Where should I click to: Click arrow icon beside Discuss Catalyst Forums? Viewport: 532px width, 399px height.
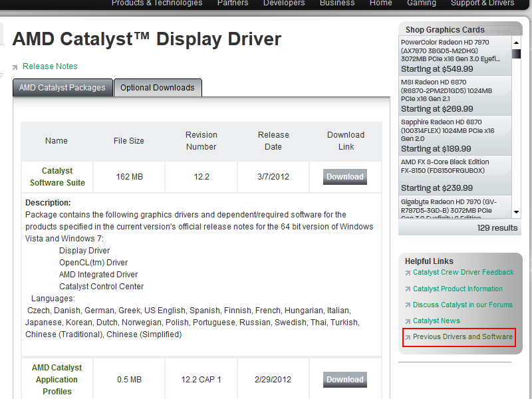coord(408,305)
